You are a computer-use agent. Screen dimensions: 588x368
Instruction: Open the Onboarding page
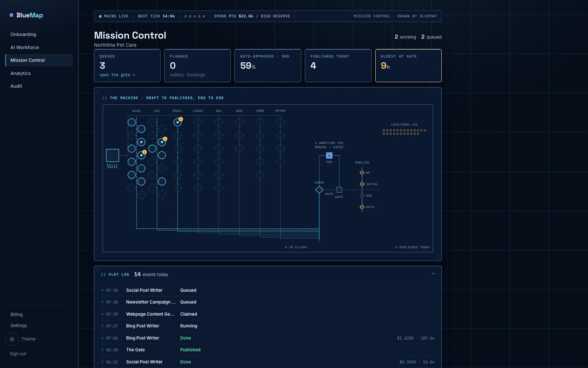39,34
